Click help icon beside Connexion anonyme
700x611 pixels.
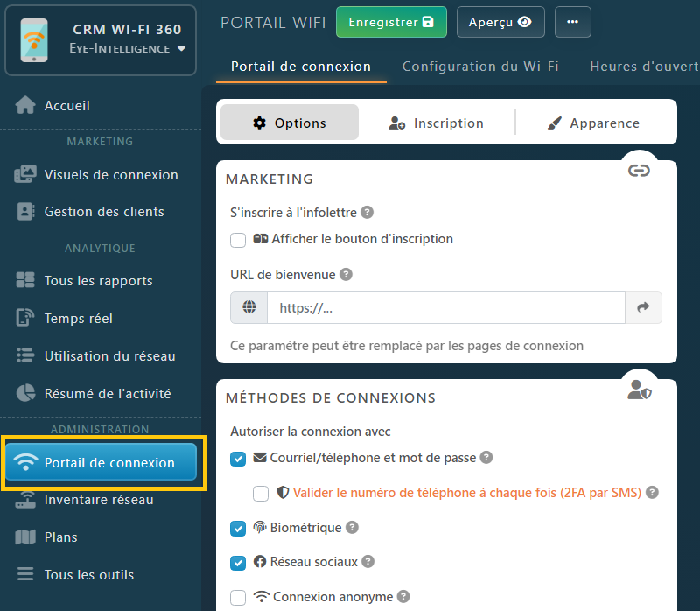(403, 597)
